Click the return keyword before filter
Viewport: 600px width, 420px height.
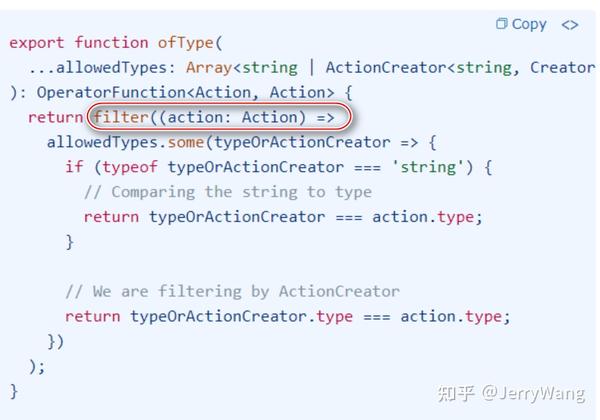55,117
